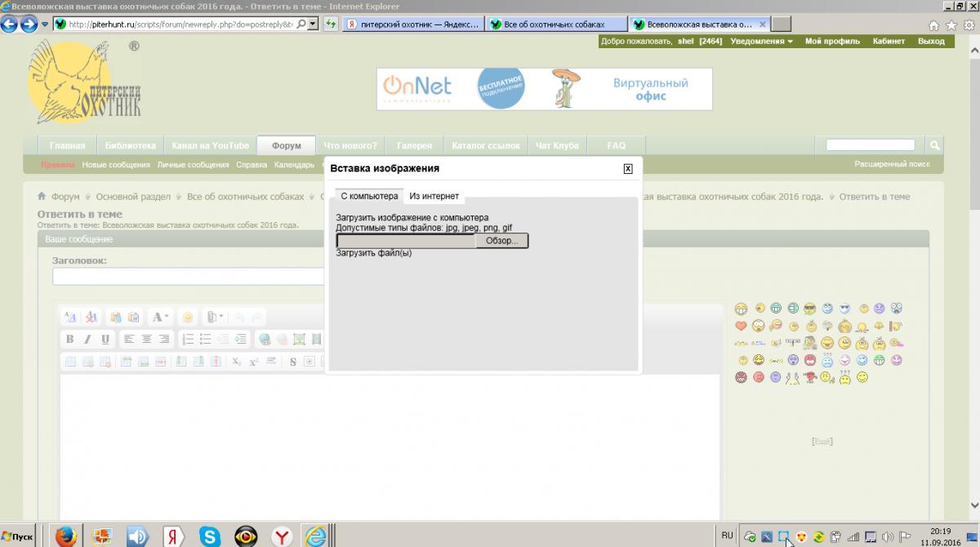980x547 pixels.
Task: Open Skype from the taskbar
Action: point(210,536)
